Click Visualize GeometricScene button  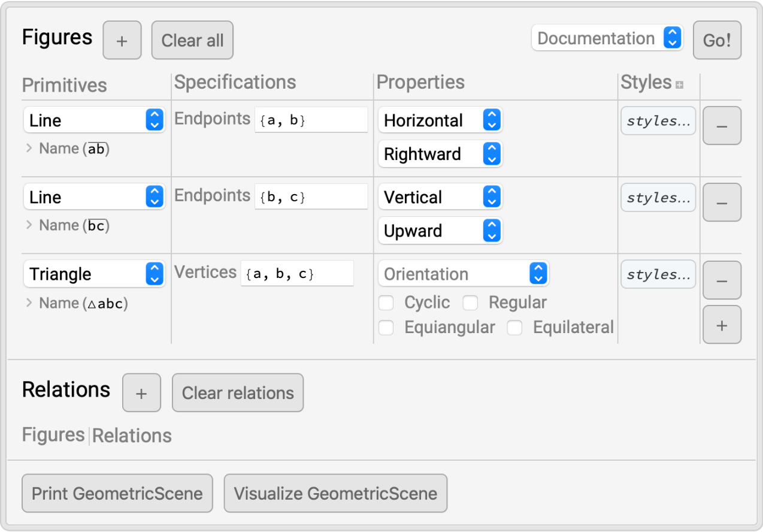click(335, 494)
